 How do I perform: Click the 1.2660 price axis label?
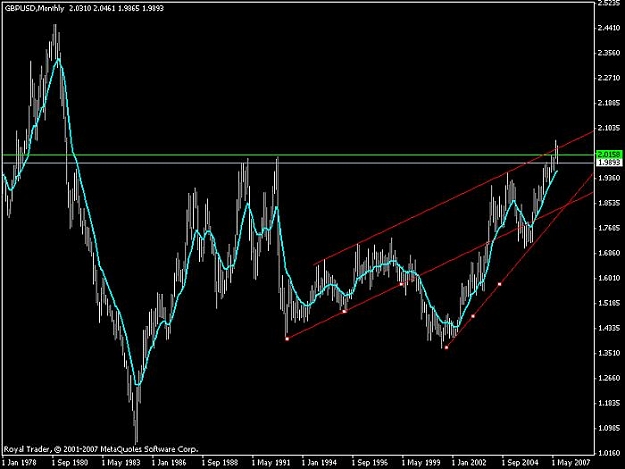(x=609, y=378)
